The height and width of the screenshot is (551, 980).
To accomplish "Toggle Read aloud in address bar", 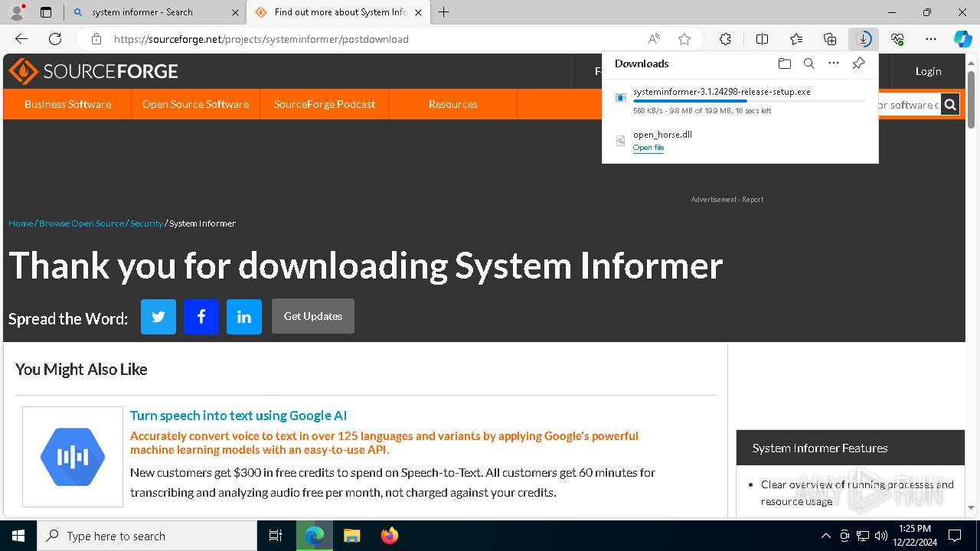I will tap(654, 39).
